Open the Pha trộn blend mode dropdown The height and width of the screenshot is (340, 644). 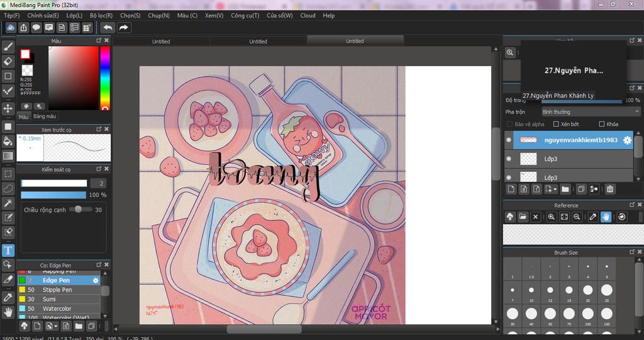pyautogui.click(x=591, y=112)
